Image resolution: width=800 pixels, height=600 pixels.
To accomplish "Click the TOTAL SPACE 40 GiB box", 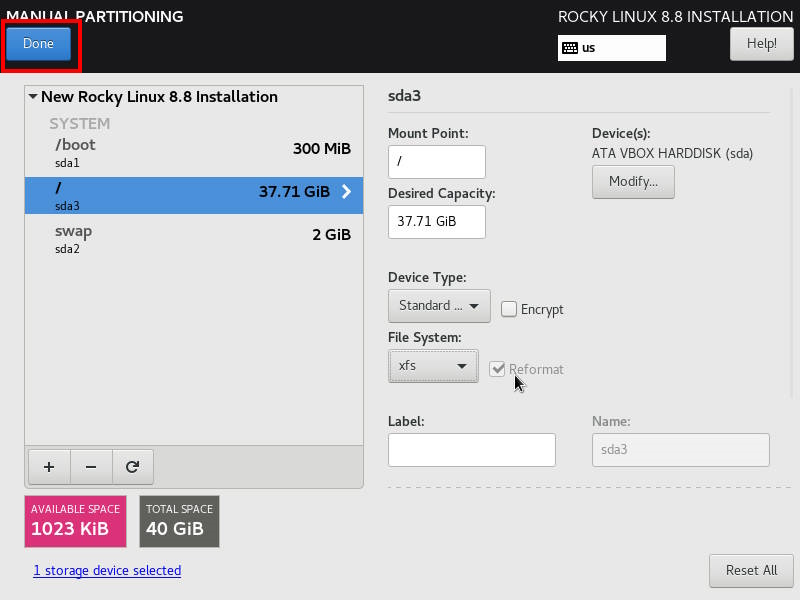I will [x=180, y=521].
